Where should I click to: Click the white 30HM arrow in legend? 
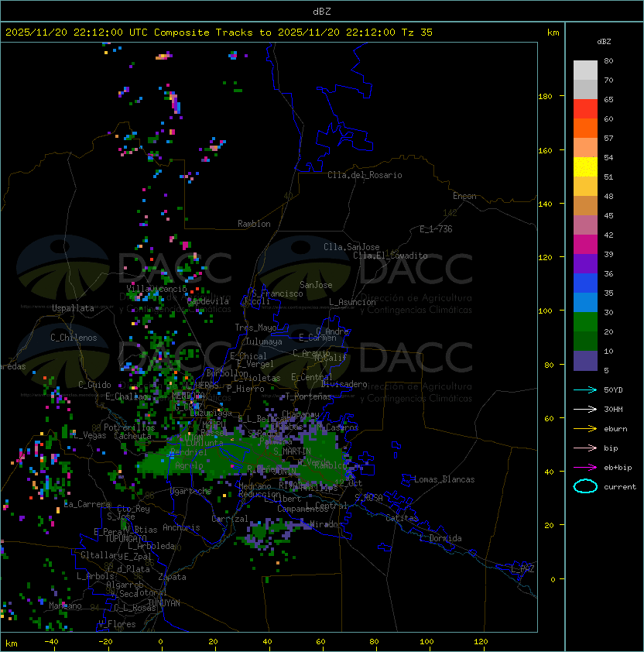click(585, 409)
